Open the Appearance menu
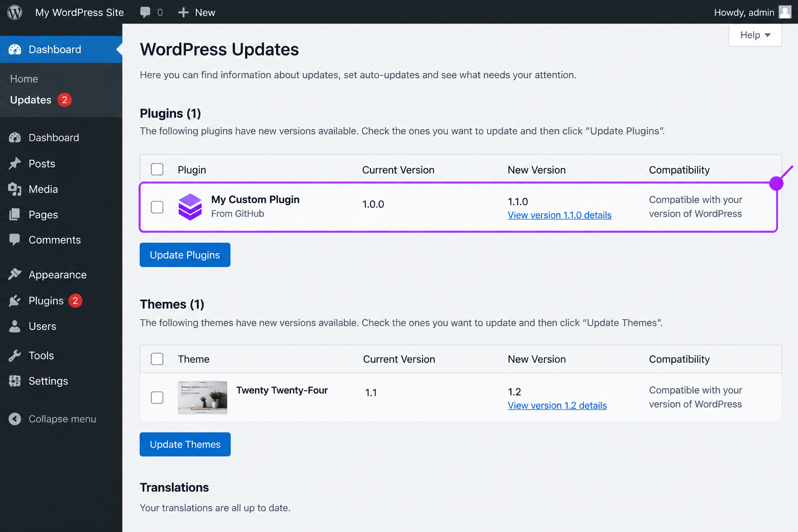Viewport: 798px width, 532px height. pos(58,275)
